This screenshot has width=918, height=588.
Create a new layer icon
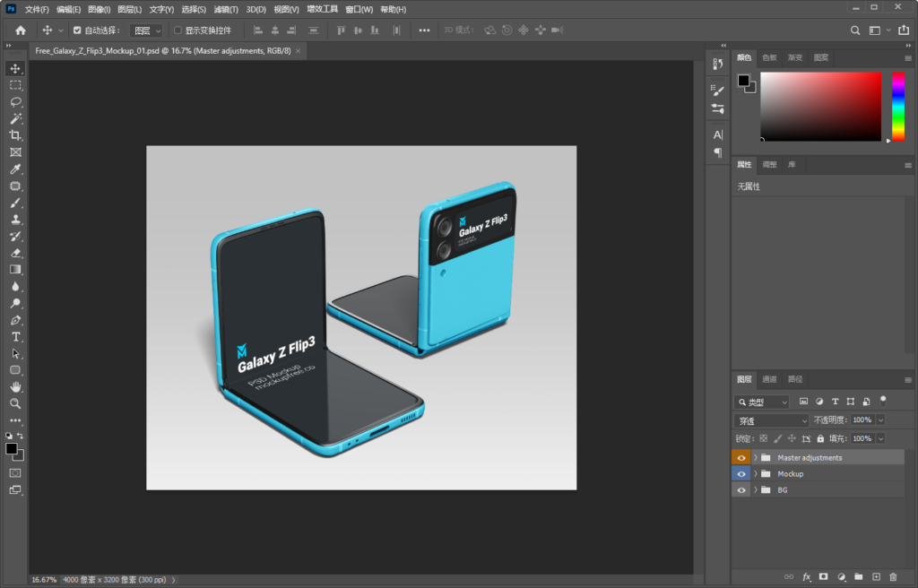876,577
